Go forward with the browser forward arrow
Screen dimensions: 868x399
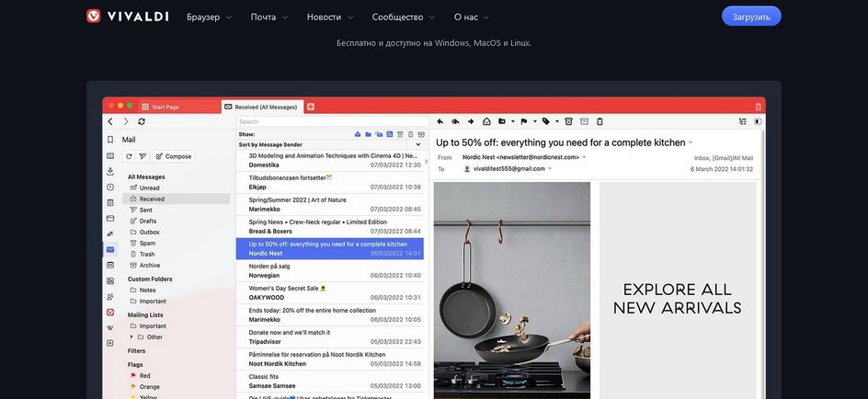[126, 121]
